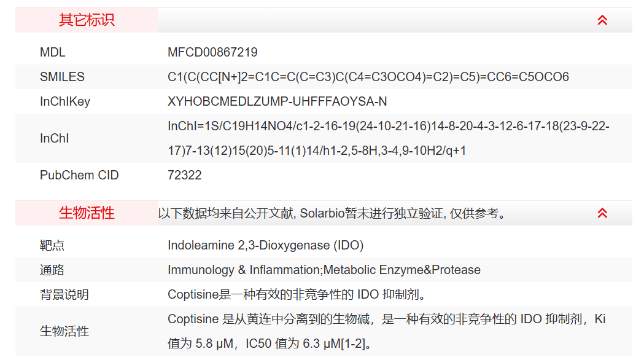
Task: Click the Coptisine background description sentence
Action: (297, 294)
